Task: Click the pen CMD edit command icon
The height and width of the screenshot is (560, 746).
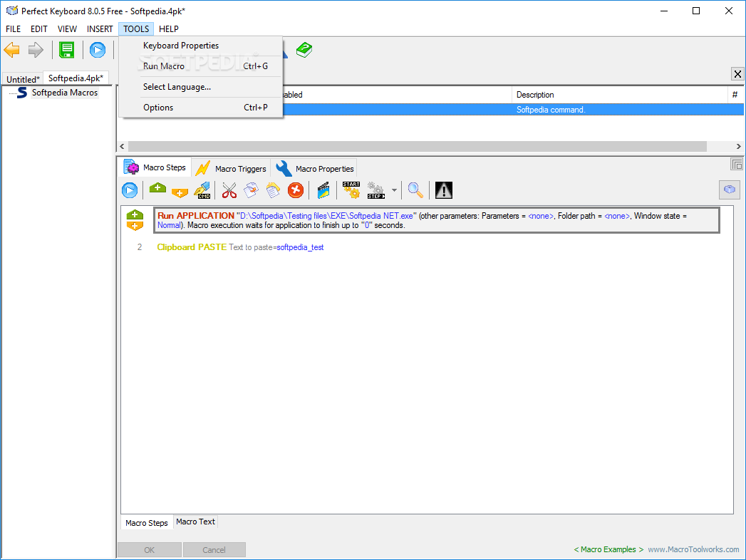Action: (x=202, y=190)
